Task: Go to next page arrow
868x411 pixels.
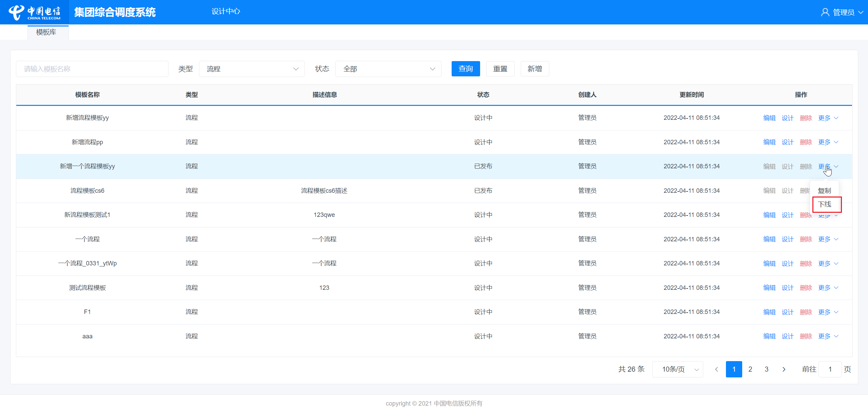Action: pyautogui.click(x=784, y=369)
